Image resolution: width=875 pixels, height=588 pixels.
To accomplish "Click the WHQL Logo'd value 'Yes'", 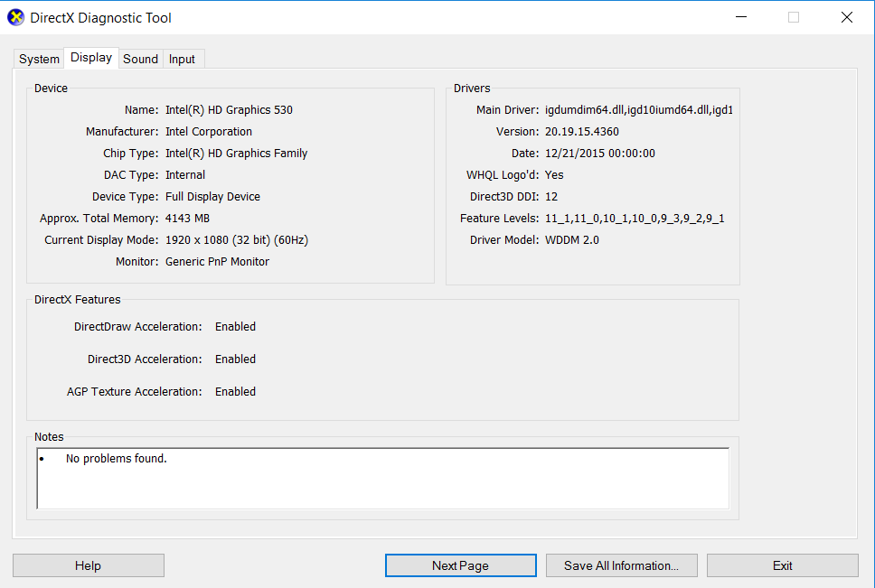I will 554,175.
